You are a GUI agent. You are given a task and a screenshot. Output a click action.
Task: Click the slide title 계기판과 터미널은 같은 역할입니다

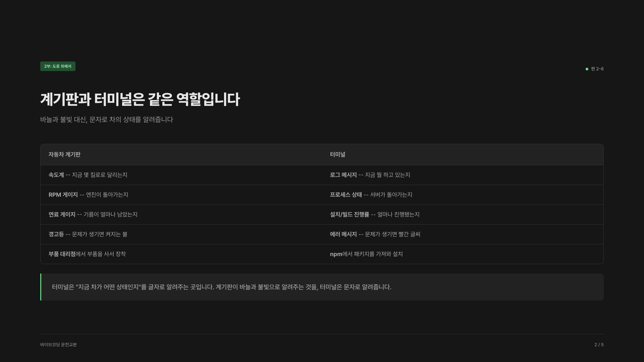click(140, 100)
